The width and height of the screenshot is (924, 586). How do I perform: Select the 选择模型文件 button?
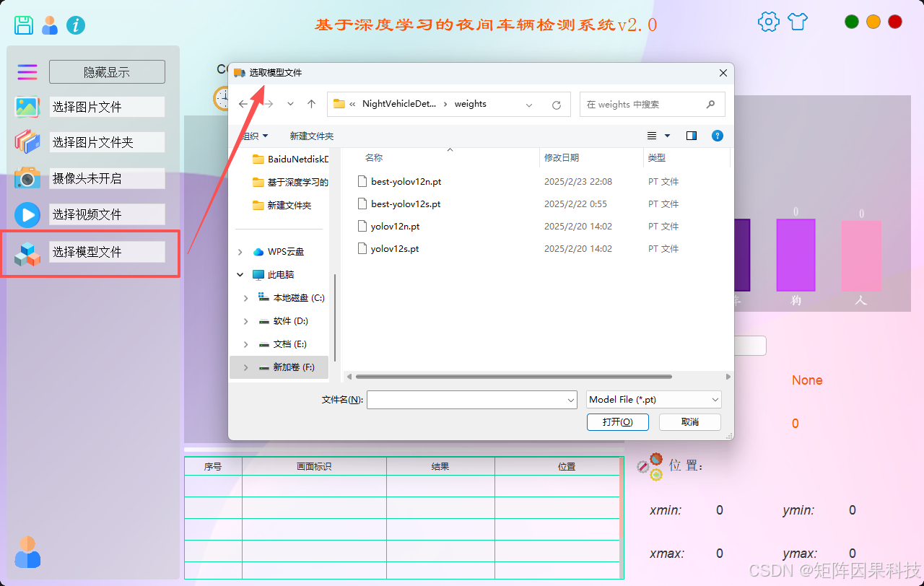point(107,252)
